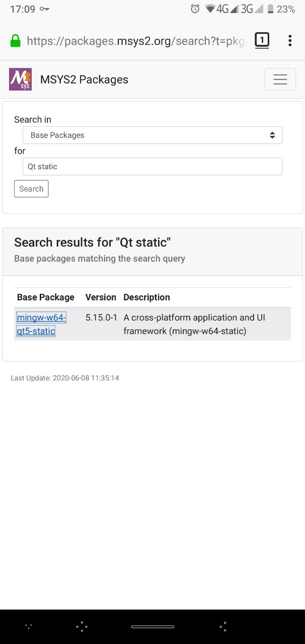The image size is (305, 644).
Task: Tap the MSYS2 logo icon
Action: (20, 79)
